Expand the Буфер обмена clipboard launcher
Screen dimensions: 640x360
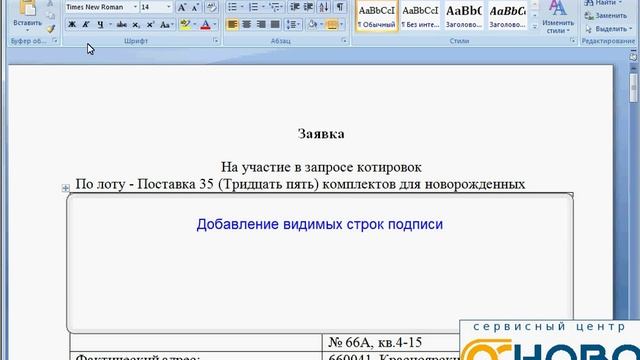(54, 41)
